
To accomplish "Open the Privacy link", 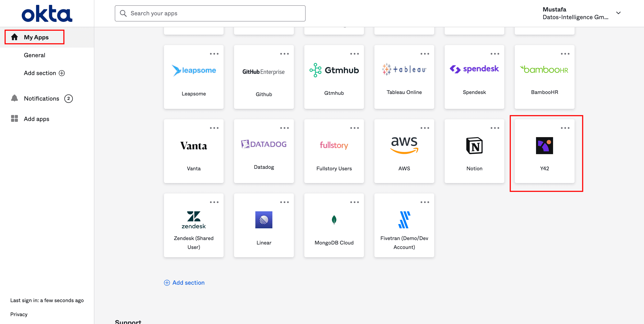I will pyautogui.click(x=19, y=314).
